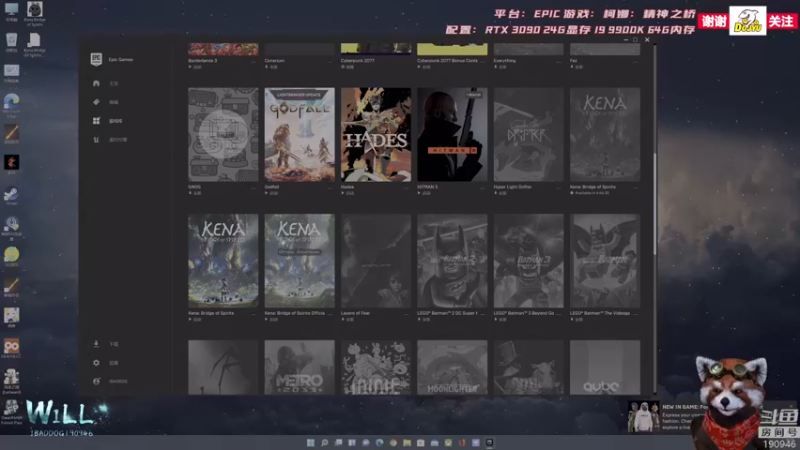Click launch link under Godfall title
The width and height of the screenshot is (800, 450).
pyautogui.click(x=272, y=193)
